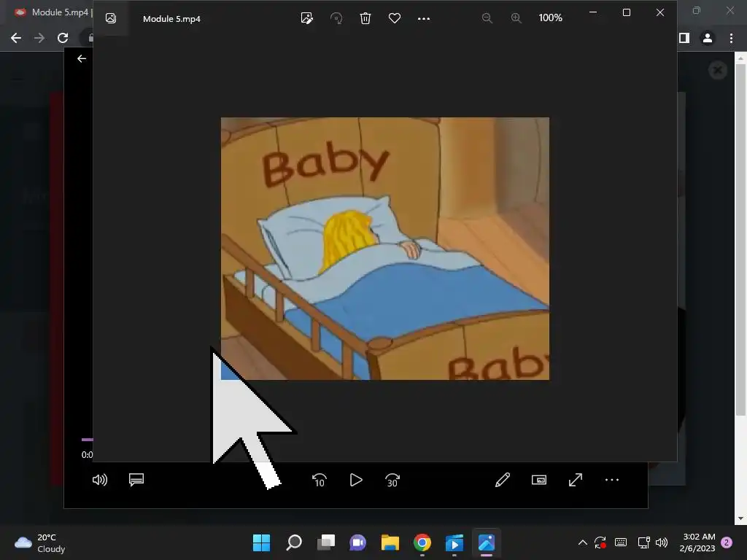Click the Module 5.mp4 title in Photos

pyautogui.click(x=171, y=18)
